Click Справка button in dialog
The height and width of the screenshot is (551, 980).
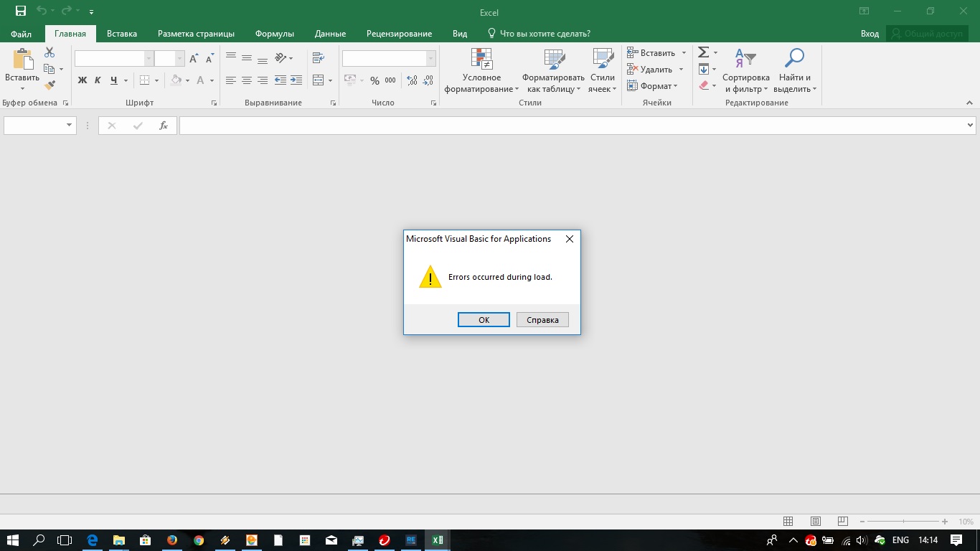[542, 320]
